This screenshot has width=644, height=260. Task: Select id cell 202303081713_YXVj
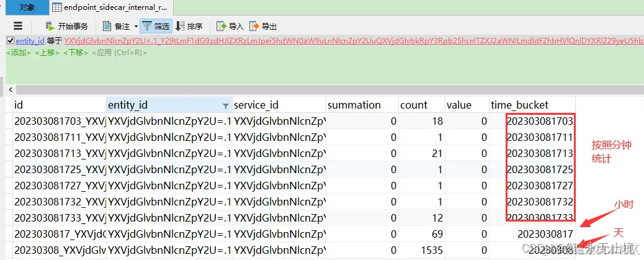tap(60, 154)
